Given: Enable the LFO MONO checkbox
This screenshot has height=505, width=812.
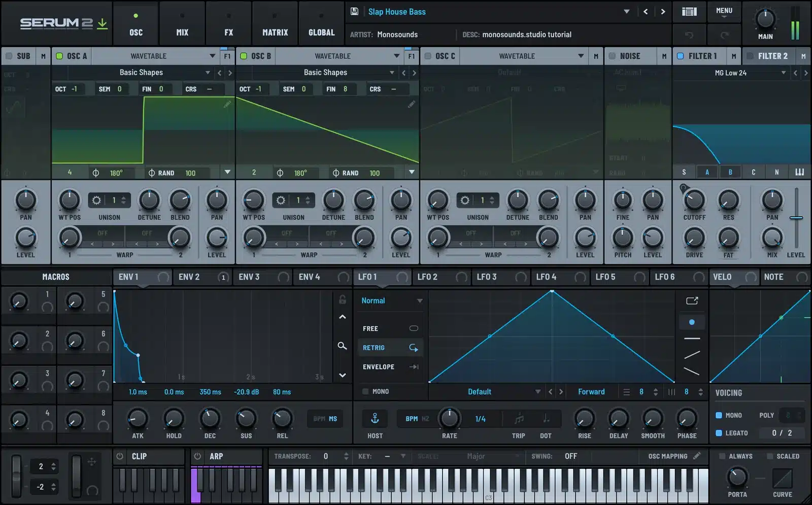Looking at the screenshot, I should coord(365,391).
